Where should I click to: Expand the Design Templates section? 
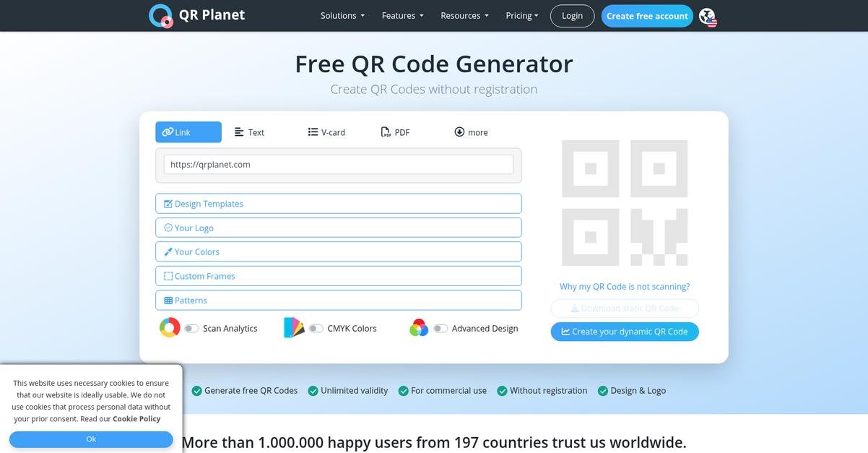pos(338,204)
